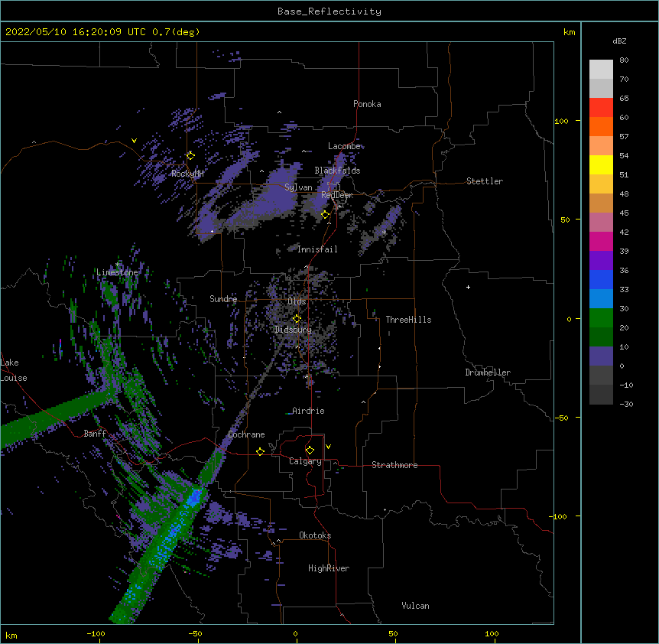
Task: Select the yellow diamond marker between Olds and Didsbury
Action: pos(297,319)
